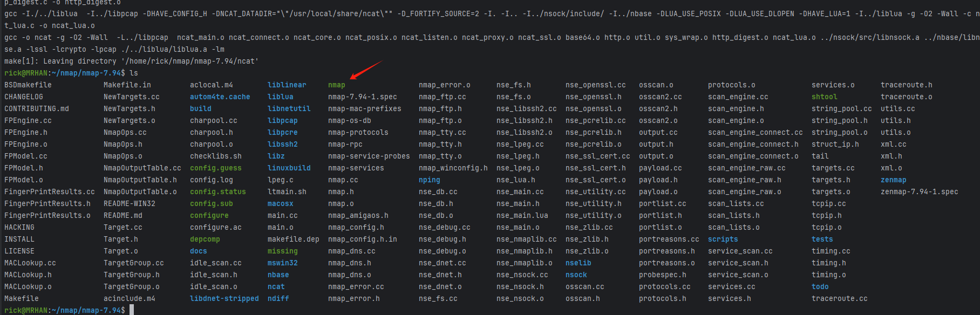Screen dimensions: 980x315
Task: Click the autom4te.cache directory
Action: 220,97
